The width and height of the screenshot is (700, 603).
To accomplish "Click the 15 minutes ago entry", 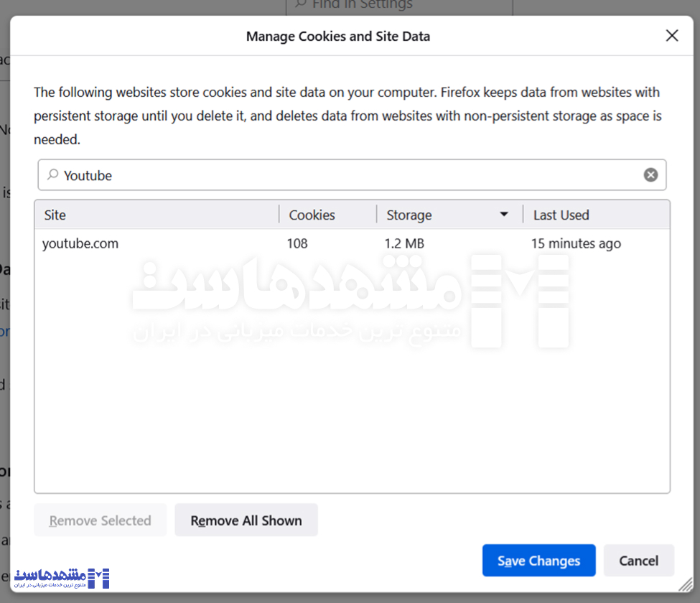I will coord(576,243).
